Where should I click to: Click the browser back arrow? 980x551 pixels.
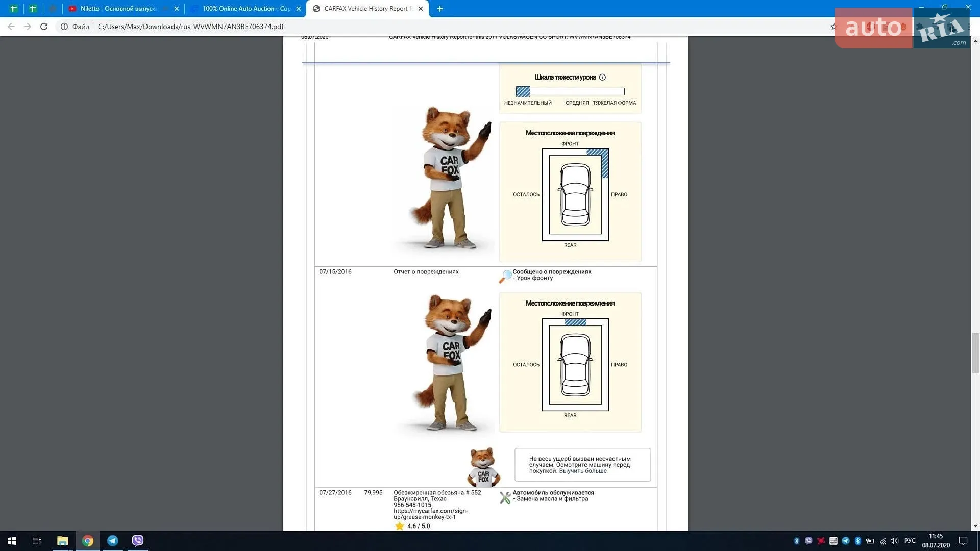11,27
